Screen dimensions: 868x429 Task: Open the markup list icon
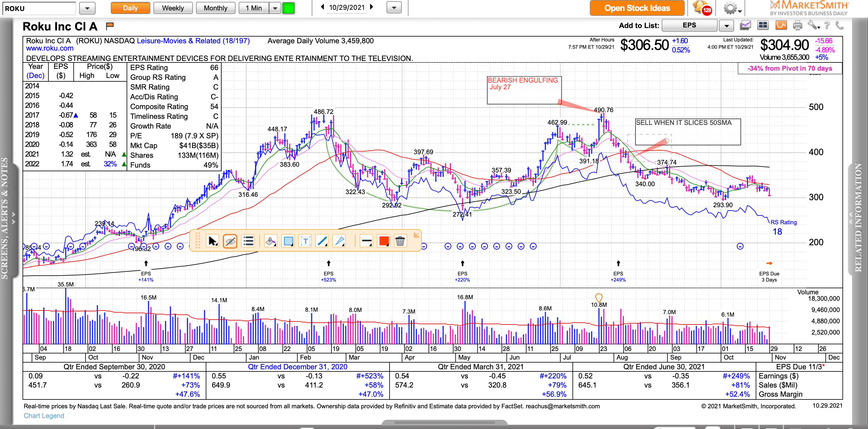pyautogui.click(x=248, y=241)
